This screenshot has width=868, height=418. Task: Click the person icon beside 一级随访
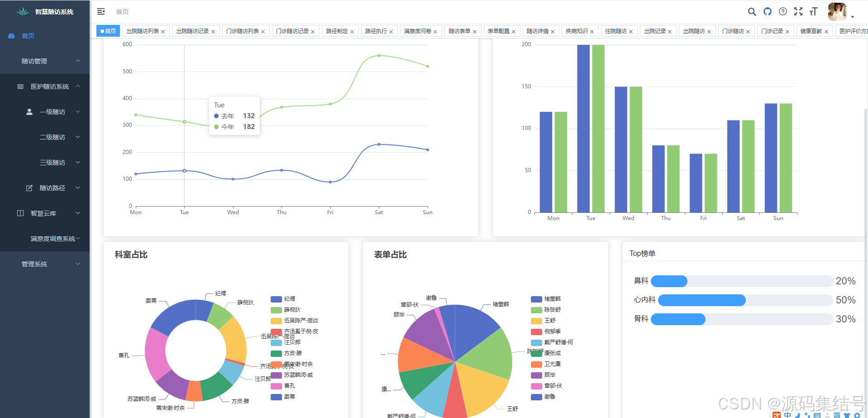(29, 111)
